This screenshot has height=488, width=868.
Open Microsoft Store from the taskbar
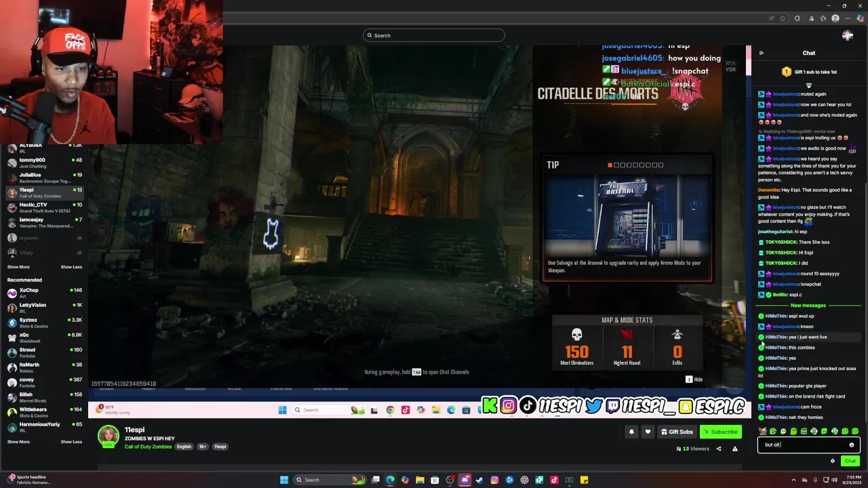(435, 480)
